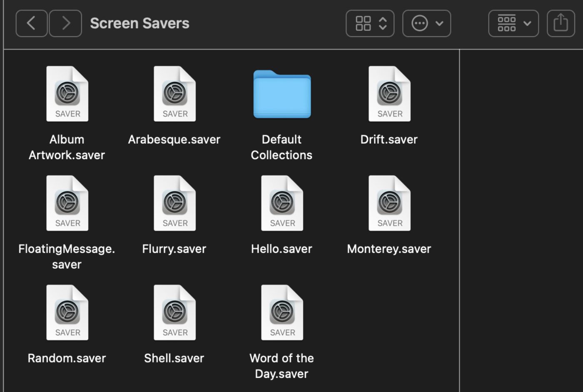Open the group-by options dropdown
583x392 pixels.
click(x=513, y=23)
